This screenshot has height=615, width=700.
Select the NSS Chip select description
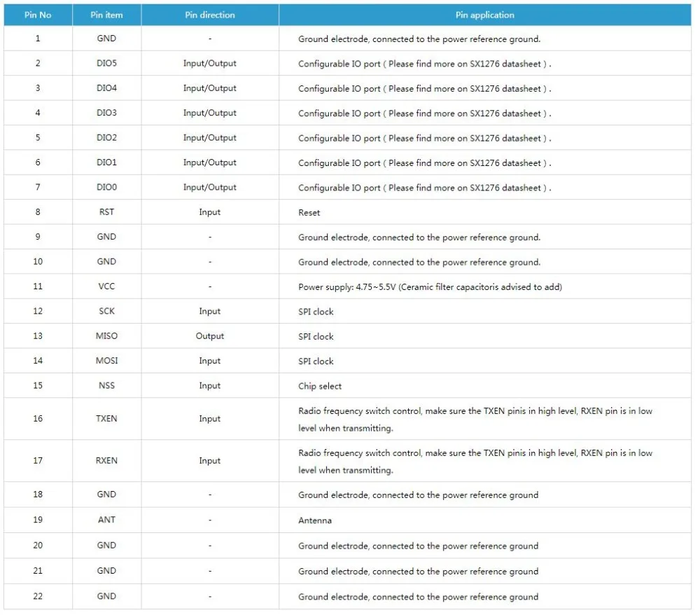(x=320, y=386)
